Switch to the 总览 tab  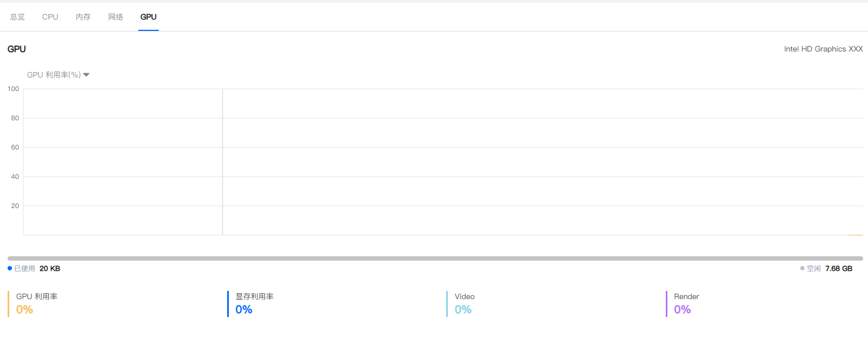(17, 17)
